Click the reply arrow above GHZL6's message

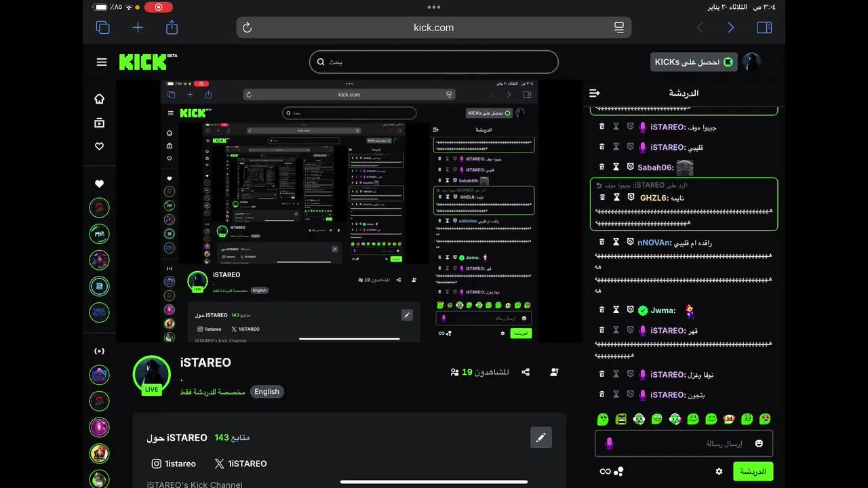(599, 185)
